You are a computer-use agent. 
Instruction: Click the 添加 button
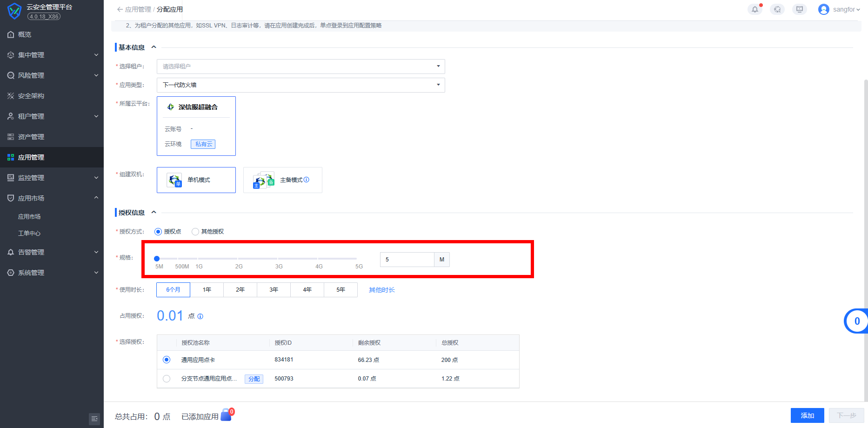(x=807, y=415)
